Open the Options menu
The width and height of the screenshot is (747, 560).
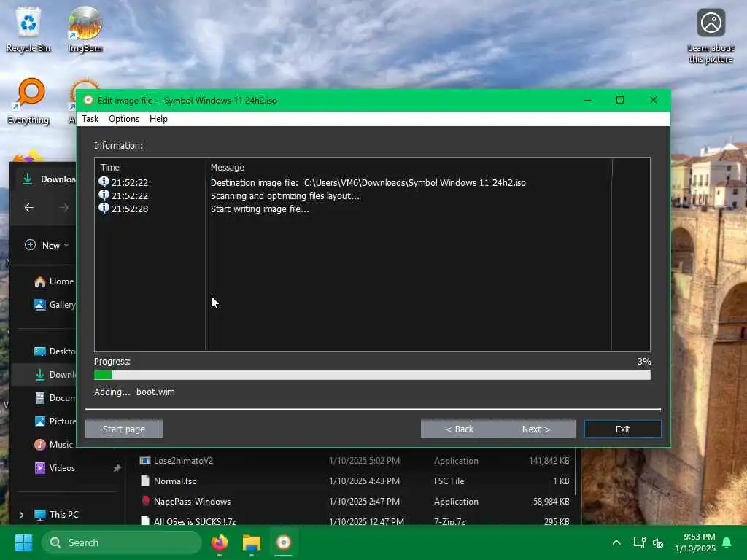(124, 119)
